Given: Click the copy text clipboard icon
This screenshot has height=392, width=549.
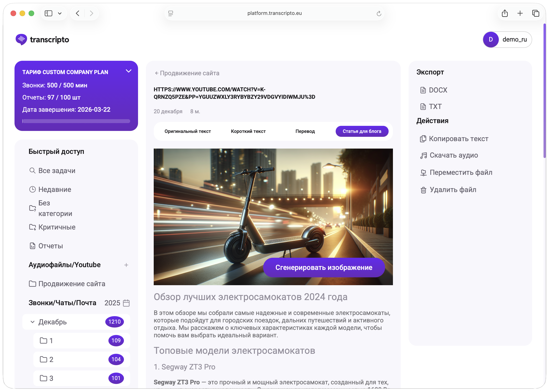Looking at the screenshot, I should [423, 139].
